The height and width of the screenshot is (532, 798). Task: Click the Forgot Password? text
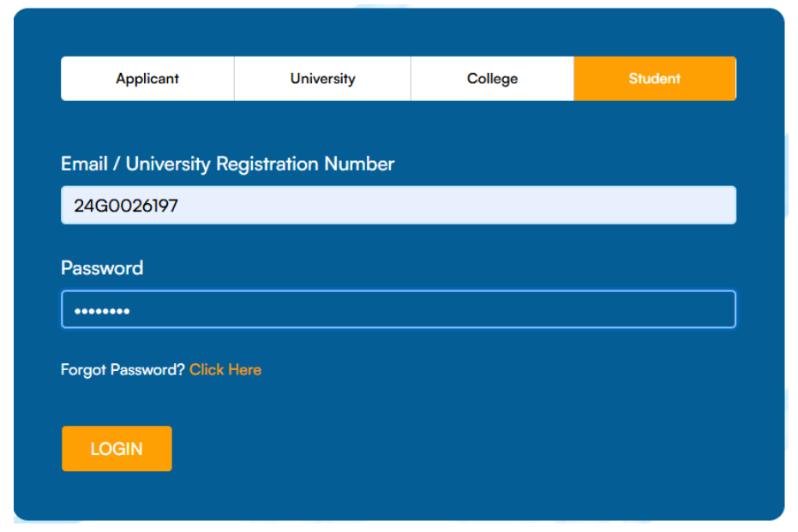click(123, 370)
